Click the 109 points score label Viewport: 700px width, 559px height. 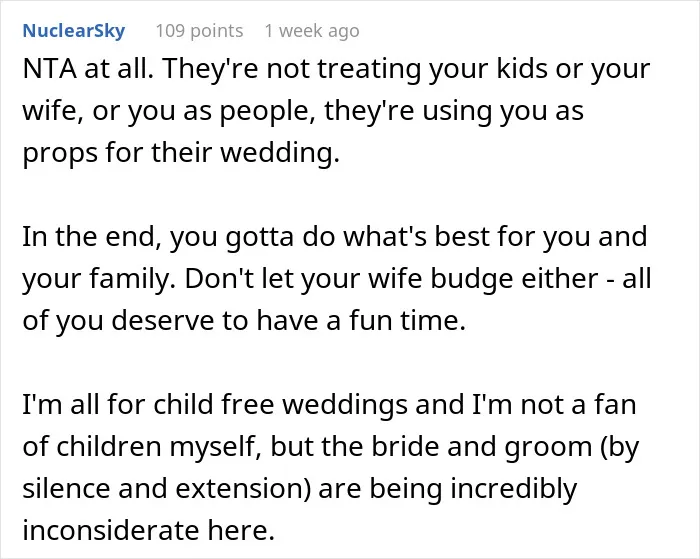pos(199,31)
